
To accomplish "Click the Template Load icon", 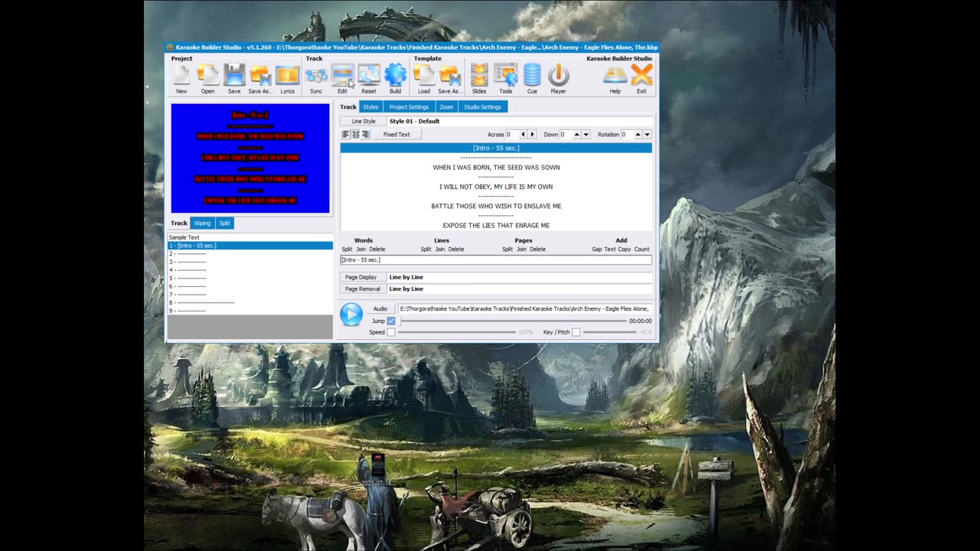I will (423, 75).
